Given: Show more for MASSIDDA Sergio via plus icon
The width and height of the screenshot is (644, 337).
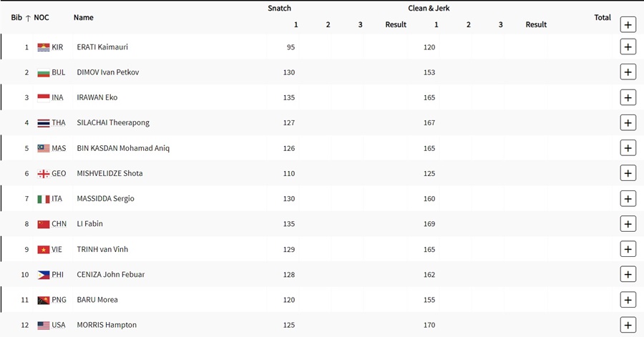Looking at the screenshot, I should (x=628, y=199).
